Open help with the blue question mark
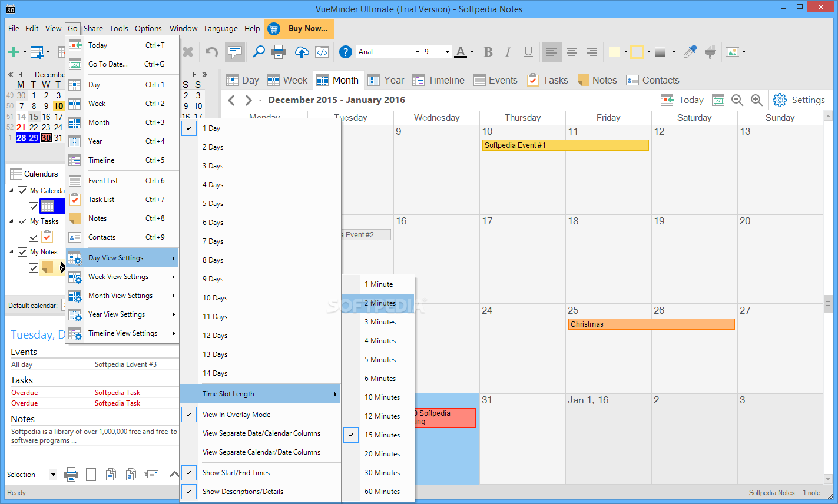The height and width of the screenshot is (504, 838). coord(346,52)
